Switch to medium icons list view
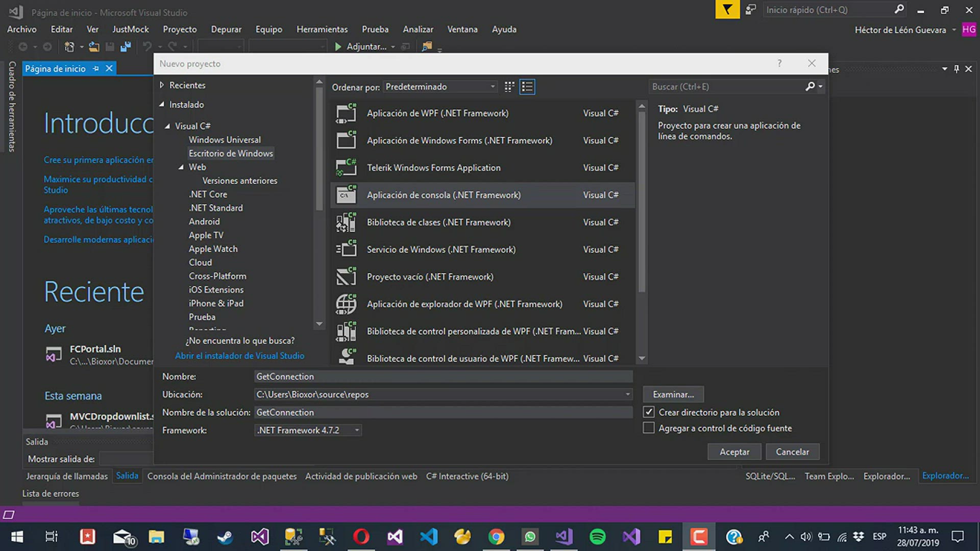The image size is (980, 551). tap(527, 87)
